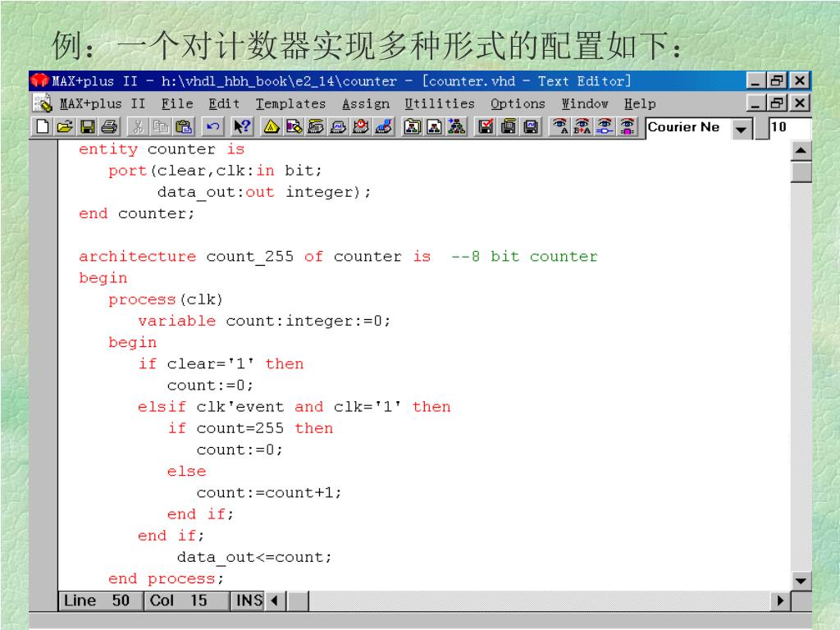Screen dimensions: 840x630
Task: Click Save and Check red checkmark icon
Action: click(x=486, y=127)
